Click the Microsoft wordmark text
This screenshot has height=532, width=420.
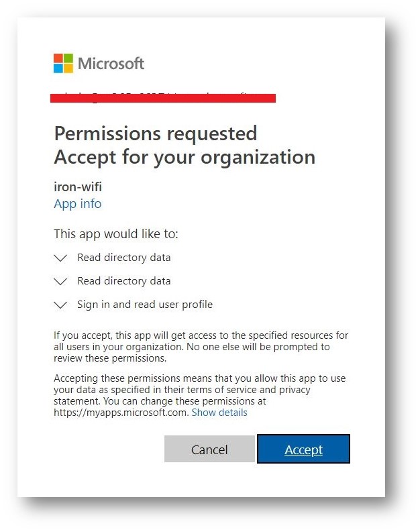click(x=111, y=64)
